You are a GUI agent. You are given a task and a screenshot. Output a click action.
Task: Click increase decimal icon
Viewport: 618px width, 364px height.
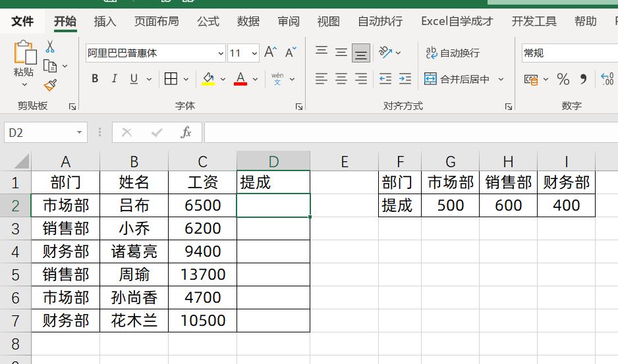tap(607, 79)
